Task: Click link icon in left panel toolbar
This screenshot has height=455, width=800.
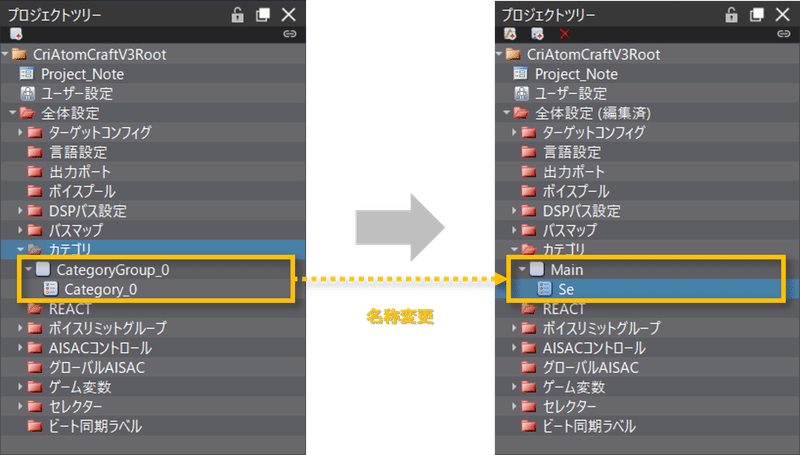Action: coord(290,34)
